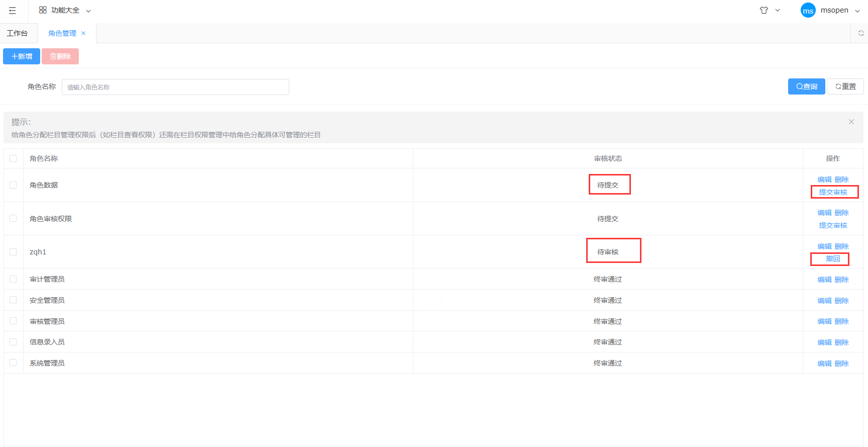Click the msopen user avatar
868x447 pixels.
click(x=808, y=11)
